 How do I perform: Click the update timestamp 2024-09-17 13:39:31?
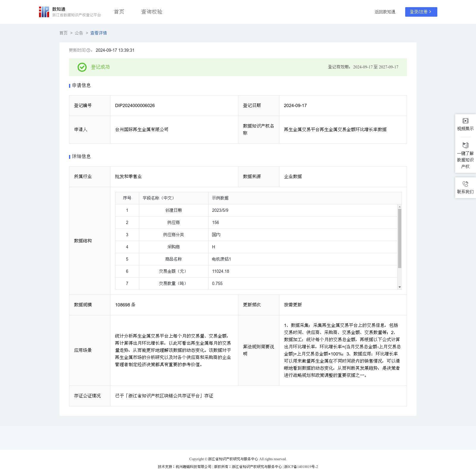115,50
